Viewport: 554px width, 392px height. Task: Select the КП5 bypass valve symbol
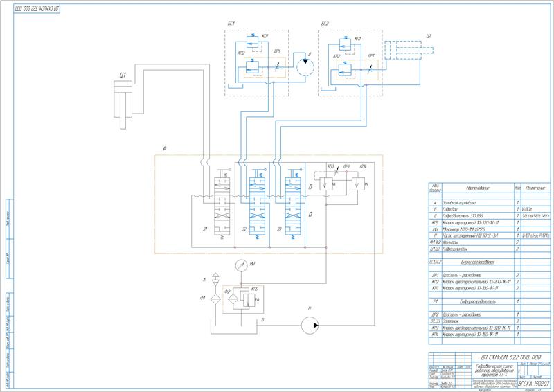[x=249, y=299]
